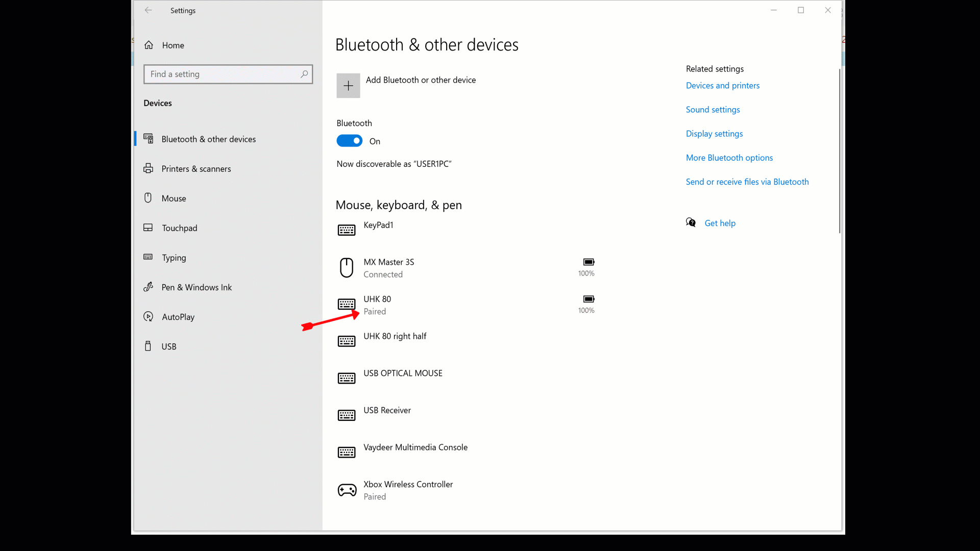This screenshot has width=980, height=551.
Task: Open Printers & scanners section
Action: [196, 169]
